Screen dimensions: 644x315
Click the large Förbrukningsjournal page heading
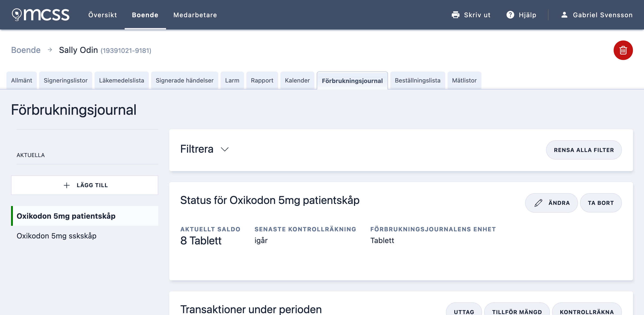pos(74,110)
